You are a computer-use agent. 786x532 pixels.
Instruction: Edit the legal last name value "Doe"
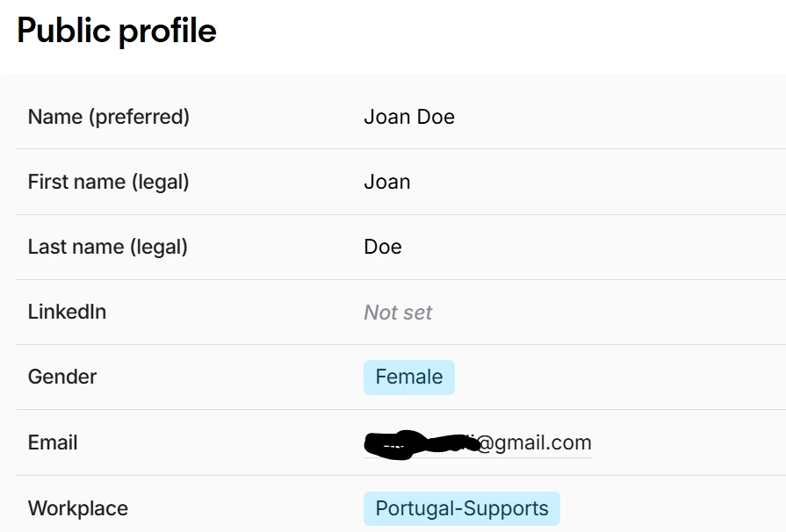tap(383, 247)
